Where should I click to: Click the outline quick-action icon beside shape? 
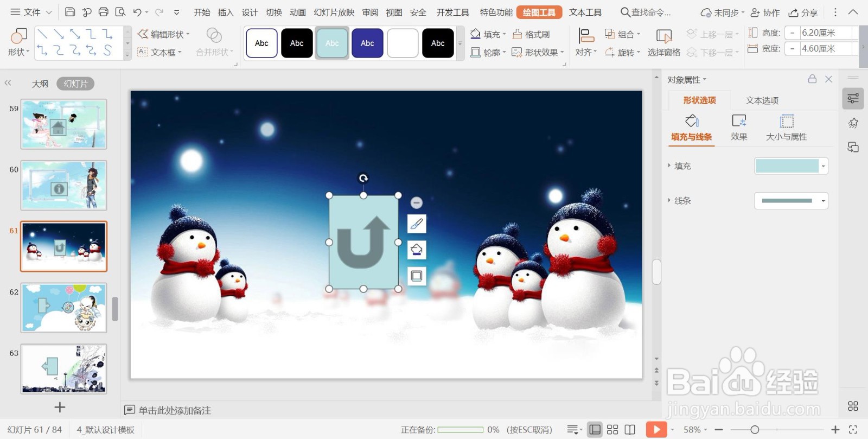click(x=417, y=276)
